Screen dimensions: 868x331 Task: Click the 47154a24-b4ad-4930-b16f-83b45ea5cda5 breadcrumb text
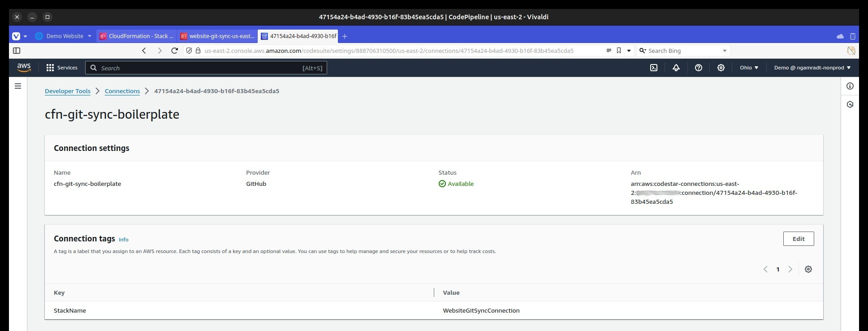click(x=217, y=91)
